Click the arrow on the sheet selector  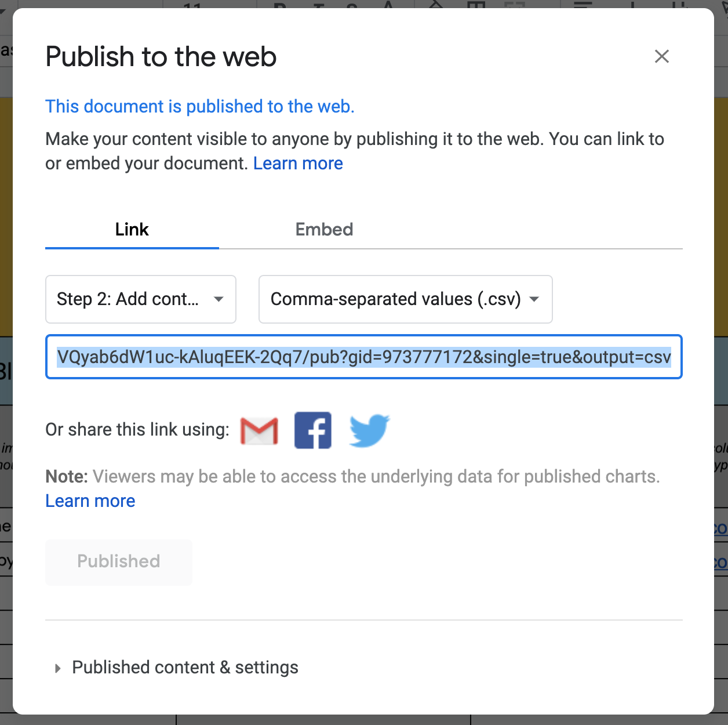[219, 299]
